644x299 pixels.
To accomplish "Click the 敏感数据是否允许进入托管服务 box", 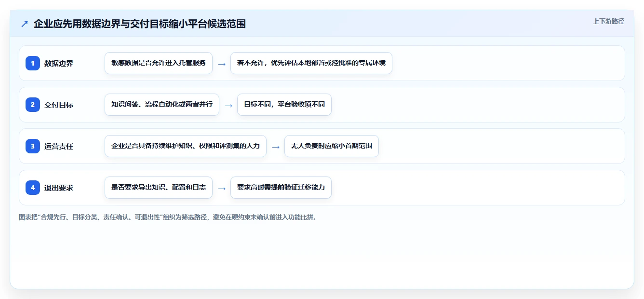I will coord(159,63).
